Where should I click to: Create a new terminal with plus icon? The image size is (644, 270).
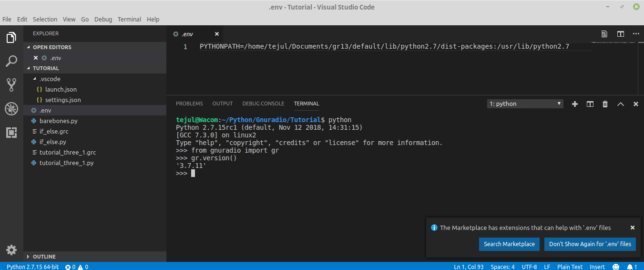575,104
